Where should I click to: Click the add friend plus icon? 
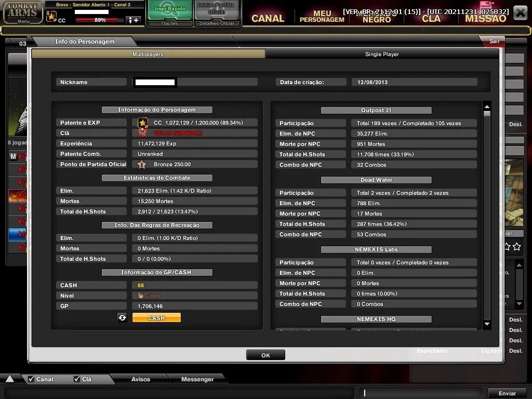[x=134, y=20]
